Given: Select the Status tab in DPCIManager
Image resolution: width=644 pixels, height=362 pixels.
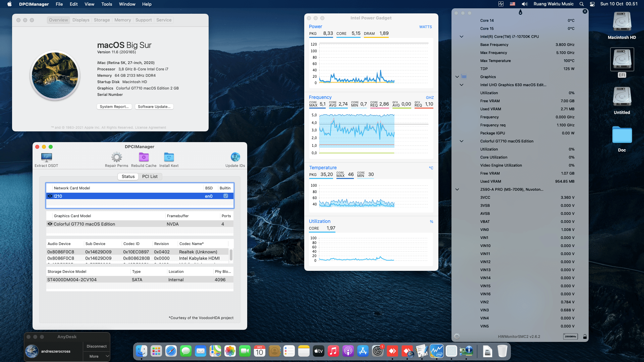Looking at the screenshot, I should [x=128, y=176].
